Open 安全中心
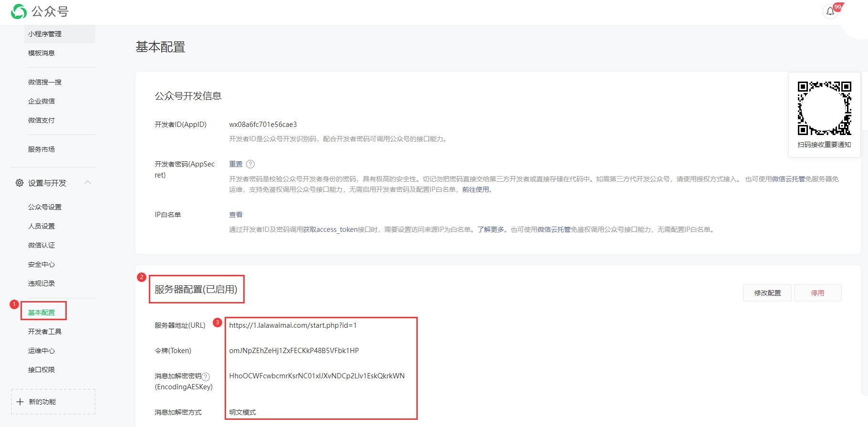 [41, 264]
